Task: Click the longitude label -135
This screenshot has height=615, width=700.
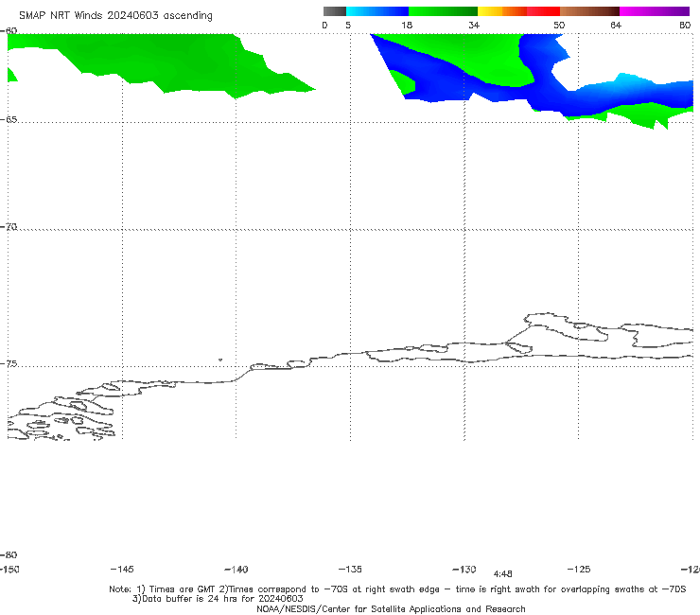Action: [x=350, y=570]
